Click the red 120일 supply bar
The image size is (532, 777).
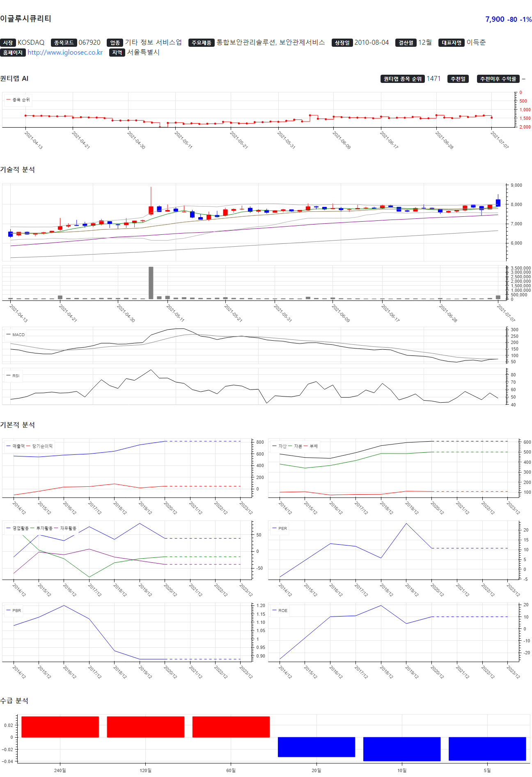(x=145, y=727)
